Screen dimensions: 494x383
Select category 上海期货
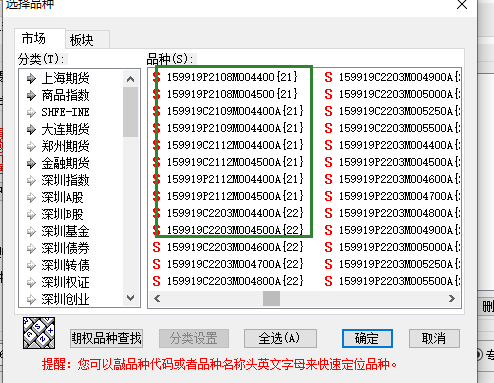(x=65, y=79)
